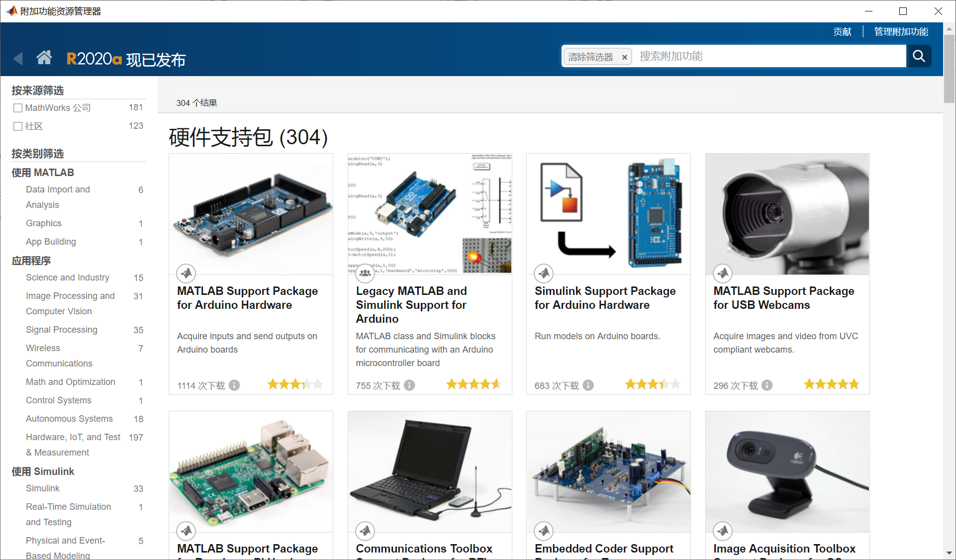The height and width of the screenshot is (560, 956).
Task: Open 管理附加功能 menu
Action: click(x=901, y=32)
